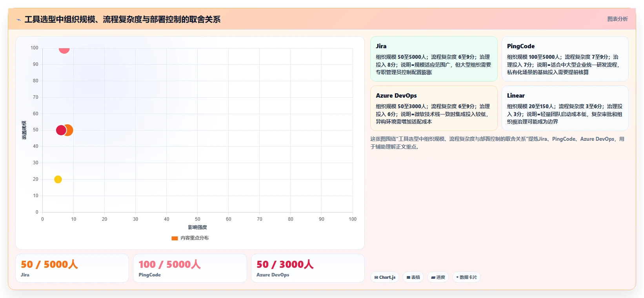Image resolution: width=644 pixels, height=298 pixels.
Task: Click the chart title 工具选型中组织规模
Action: click(x=122, y=19)
